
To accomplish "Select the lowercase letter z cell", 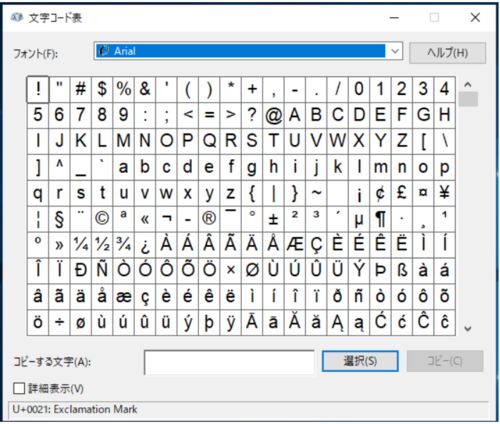I will point(231,193).
